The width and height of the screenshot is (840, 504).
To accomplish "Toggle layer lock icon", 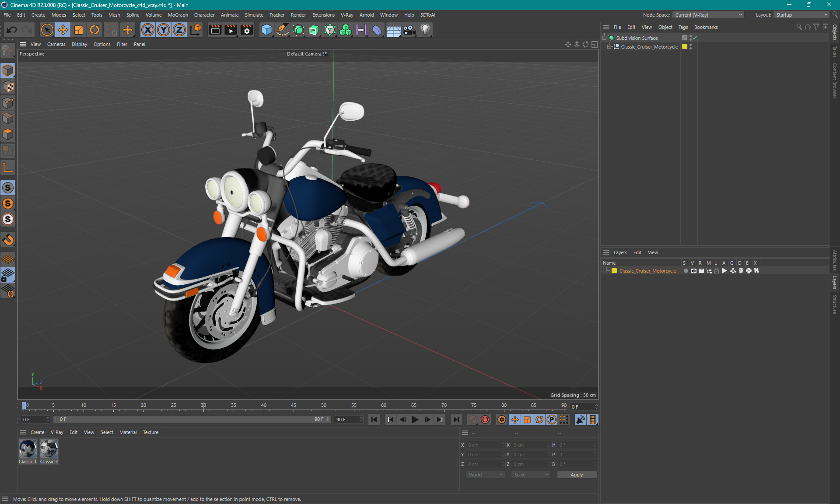I will (x=717, y=271).
